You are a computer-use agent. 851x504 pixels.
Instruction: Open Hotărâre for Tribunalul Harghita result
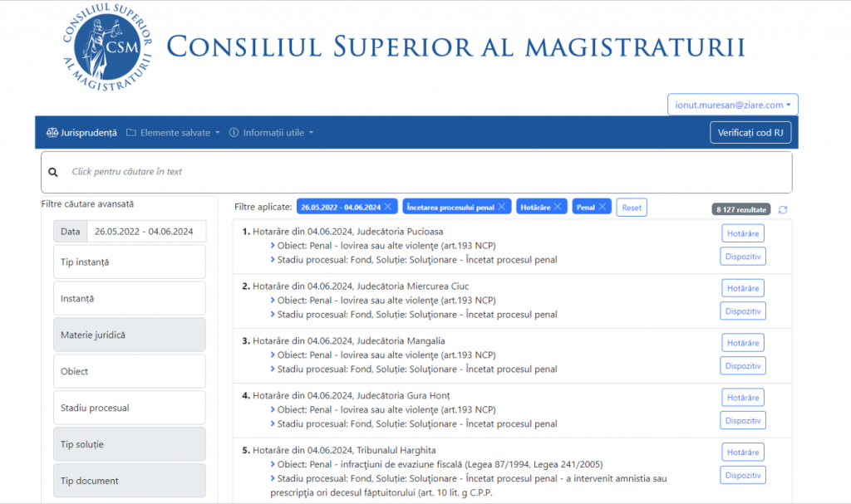[743, 452]
